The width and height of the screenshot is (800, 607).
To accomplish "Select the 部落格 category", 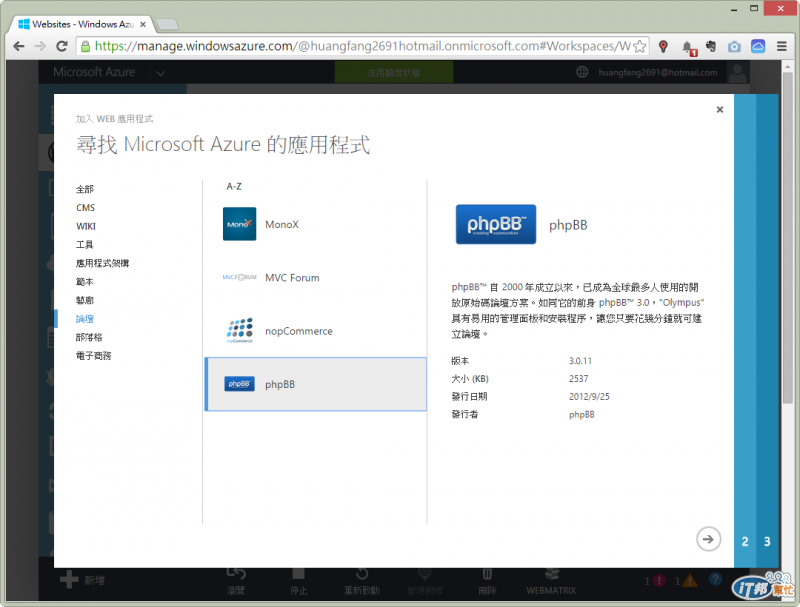I will click(89, 337).
